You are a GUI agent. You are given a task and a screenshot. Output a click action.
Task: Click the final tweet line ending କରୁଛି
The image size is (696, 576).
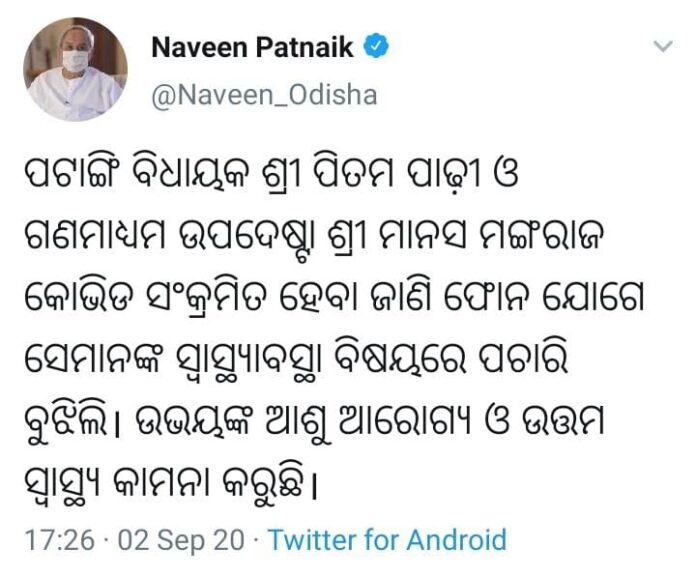coord(171,484)
